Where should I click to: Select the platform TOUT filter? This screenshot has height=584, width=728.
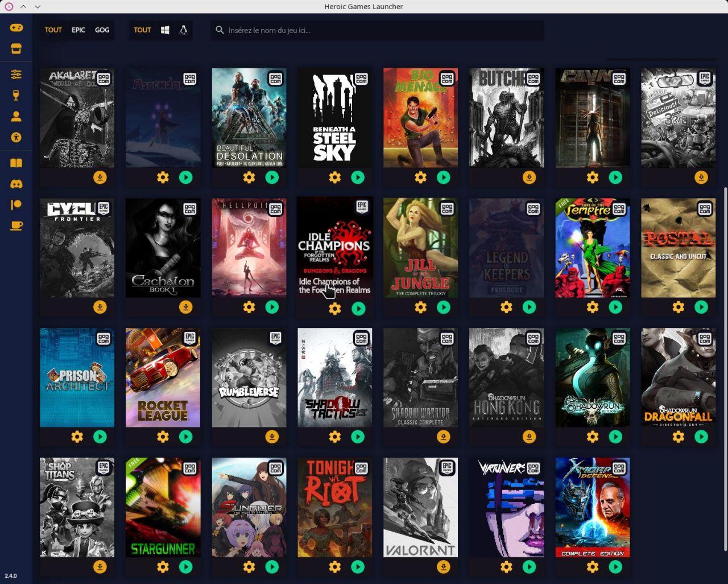[142, 30]
